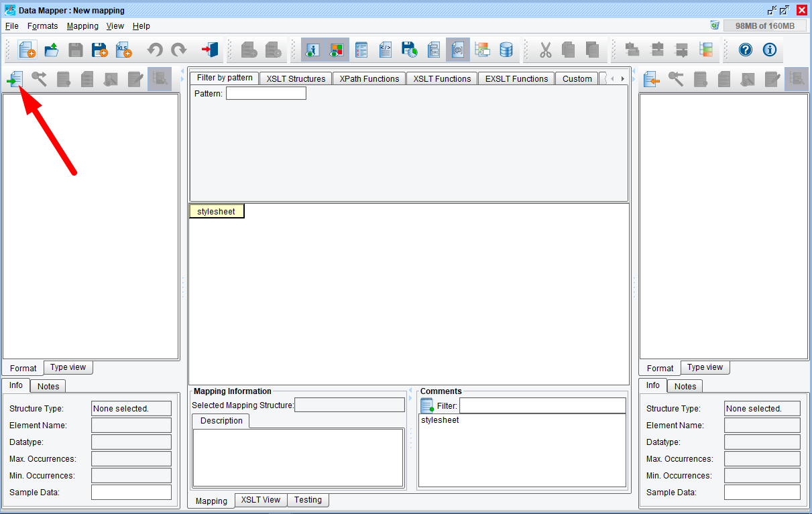Screen dimensions: 812x514
Task: Open an existing mapping file
Action: (52, 50)
